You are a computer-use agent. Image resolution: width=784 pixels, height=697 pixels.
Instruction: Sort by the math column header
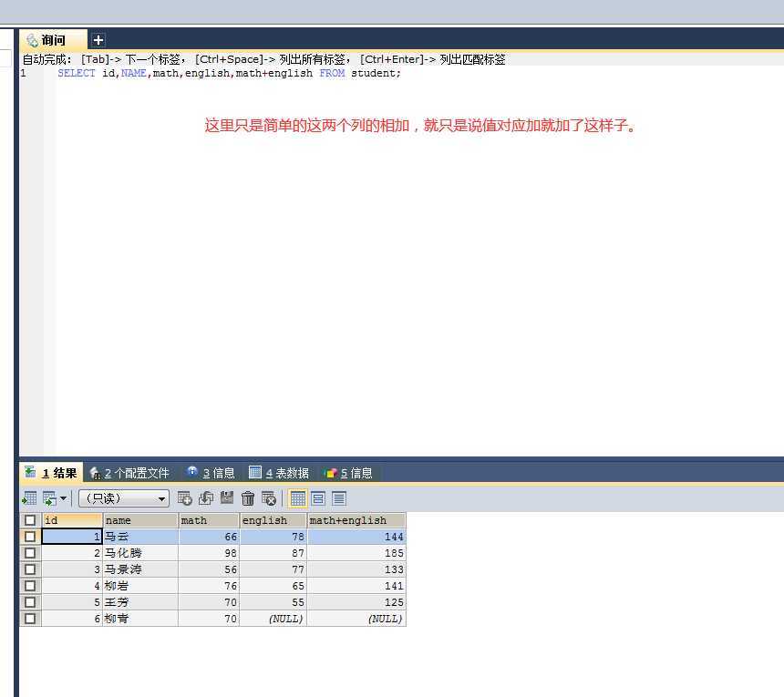click(x=209, y=520)
